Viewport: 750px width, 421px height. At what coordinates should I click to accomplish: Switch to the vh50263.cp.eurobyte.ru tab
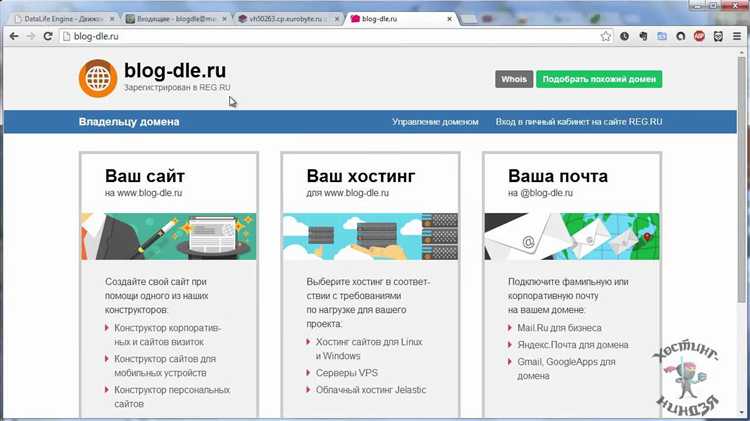287,19
